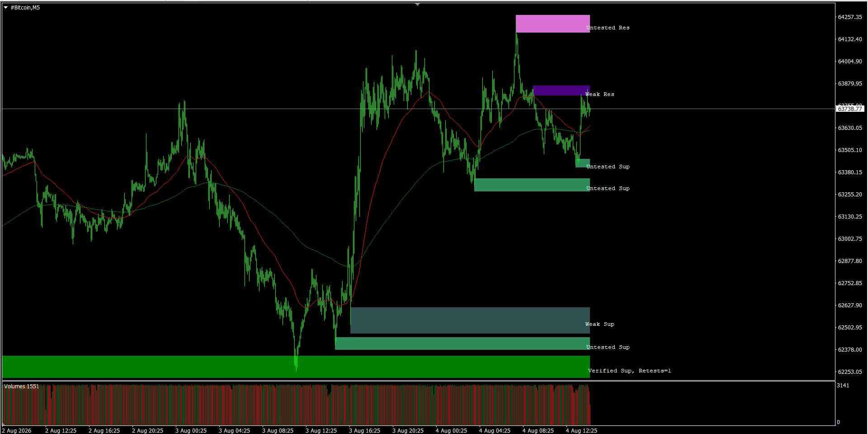Viewport: 868px width, 434px height.
Task: Click the "Untested Res" label
Action: [x=608, y=28]
